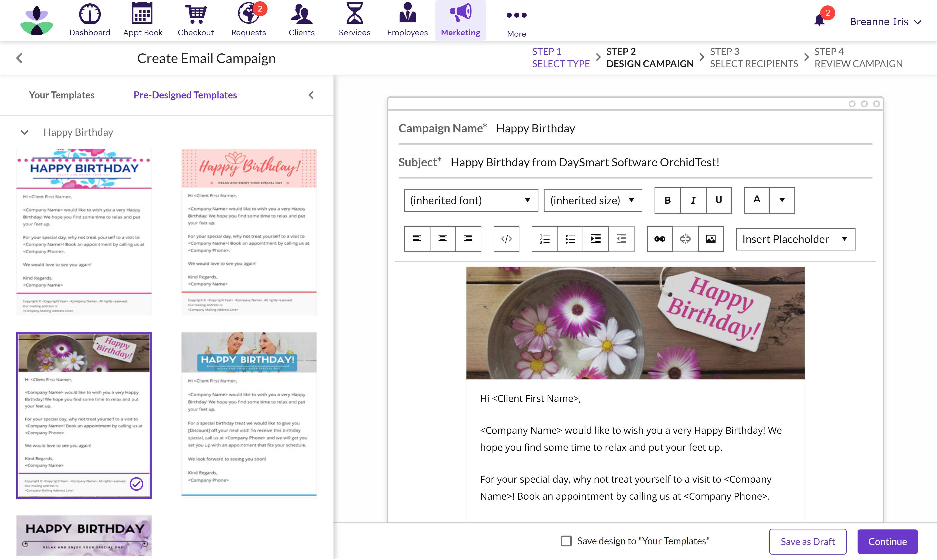937x560 pixels.
Task: Click the insert link icon
Action: coord(660,239)
